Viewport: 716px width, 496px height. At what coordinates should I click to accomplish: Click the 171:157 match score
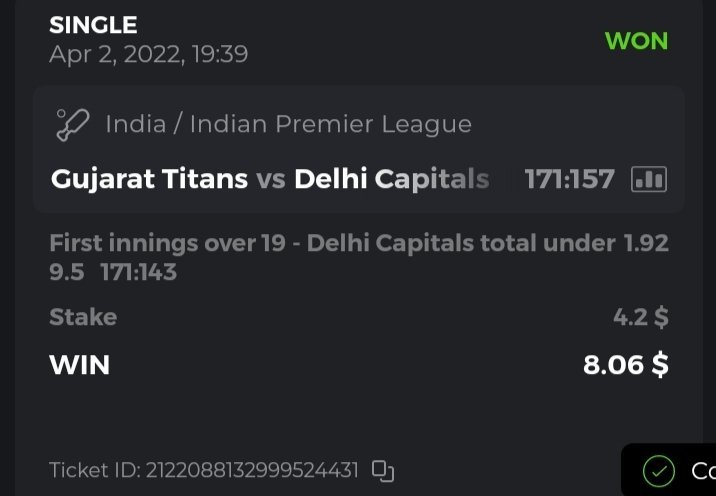569,179
